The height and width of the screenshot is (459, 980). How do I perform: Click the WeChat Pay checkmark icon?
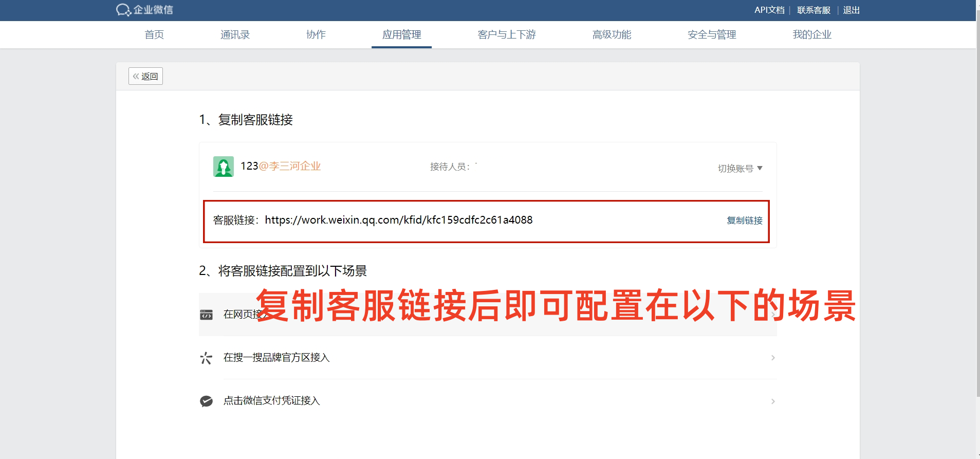[206, 401]
